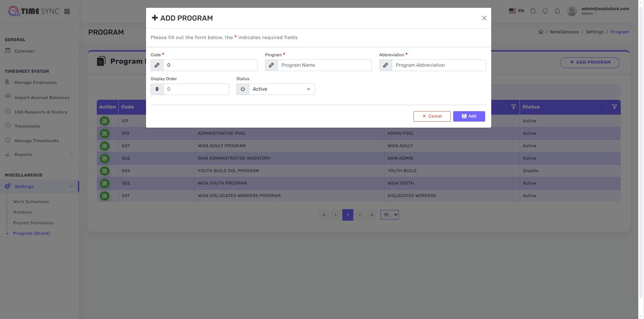Go to Payroll Schedules under Settings

pyautogui.click(x=33, y=223)
